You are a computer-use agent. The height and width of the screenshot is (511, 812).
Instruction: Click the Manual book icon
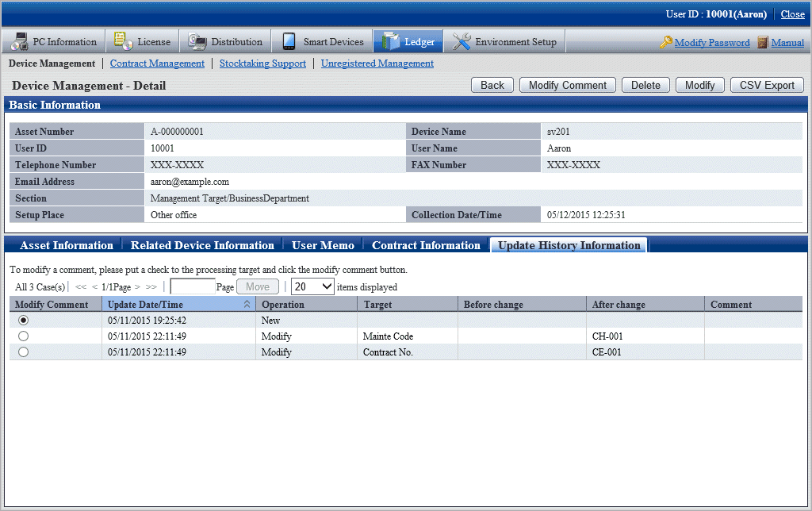tap(763, 43)
